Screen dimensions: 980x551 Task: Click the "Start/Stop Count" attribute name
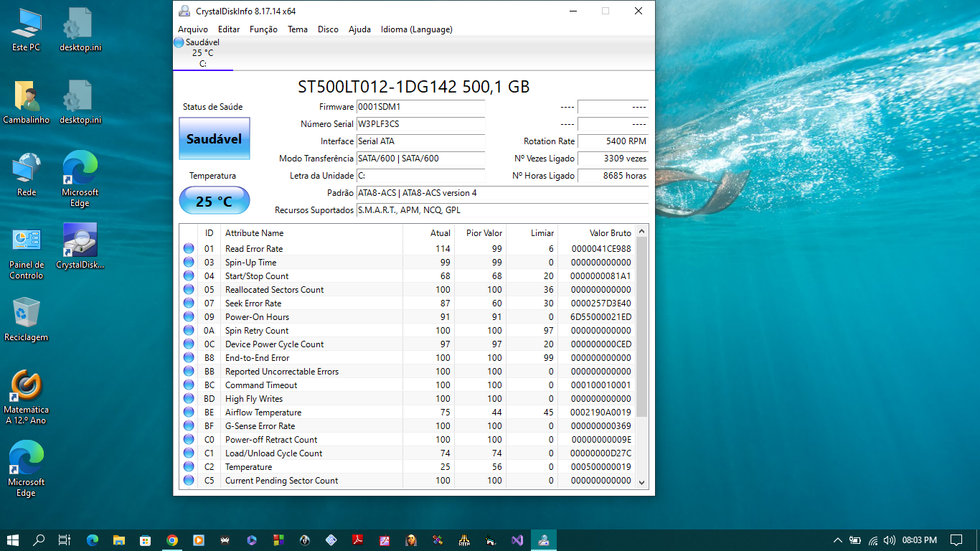point(257,276)
